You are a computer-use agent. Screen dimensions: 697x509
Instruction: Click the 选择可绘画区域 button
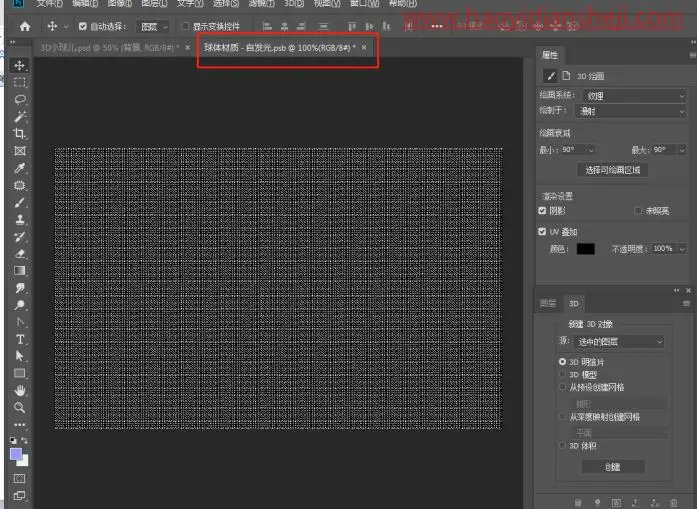click(613, 170)
